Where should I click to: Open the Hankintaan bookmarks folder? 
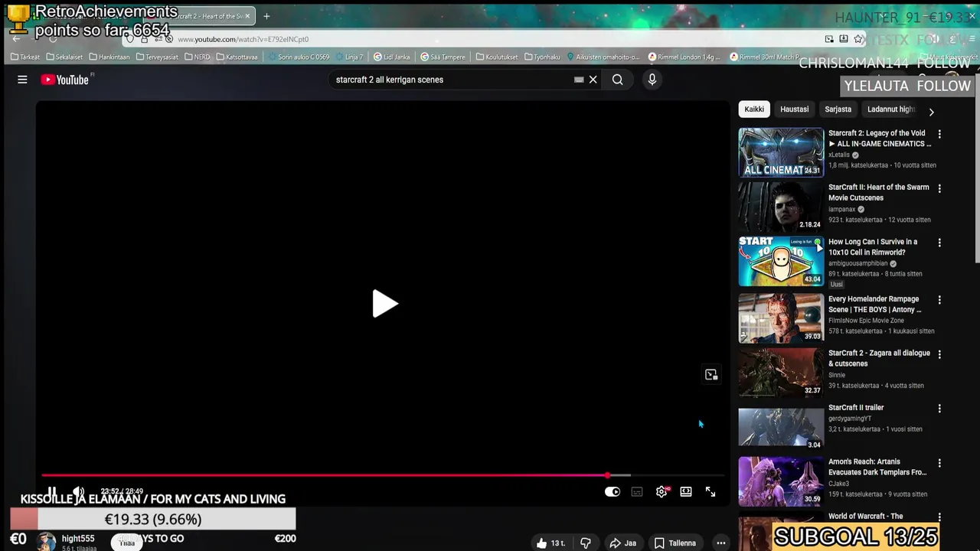[x=109, y=57]
